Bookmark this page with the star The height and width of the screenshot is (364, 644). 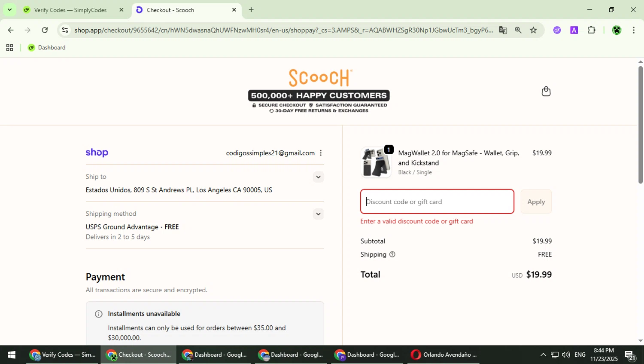tap(533, 30)
